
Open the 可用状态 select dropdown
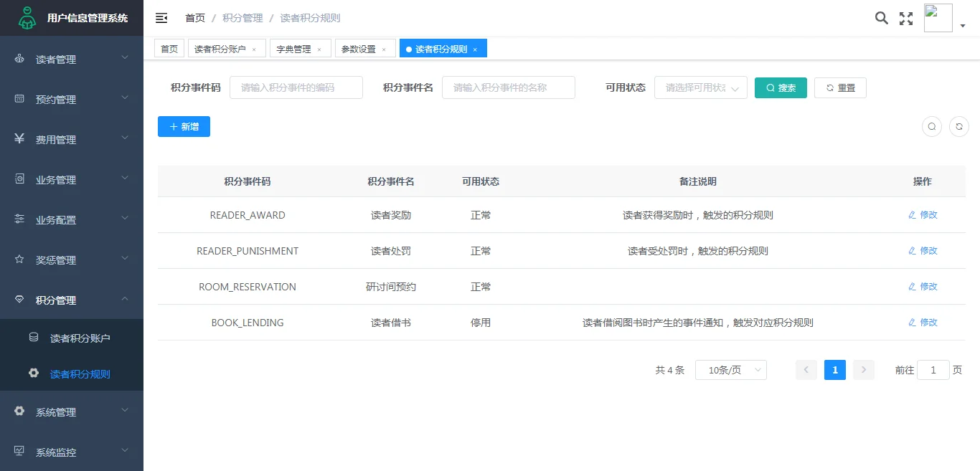[701, 87]
